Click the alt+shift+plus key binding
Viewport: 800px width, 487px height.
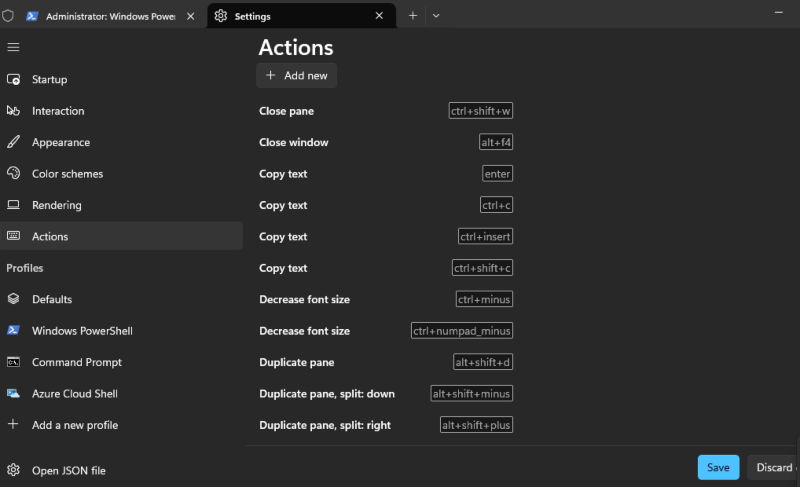(477, 425)
